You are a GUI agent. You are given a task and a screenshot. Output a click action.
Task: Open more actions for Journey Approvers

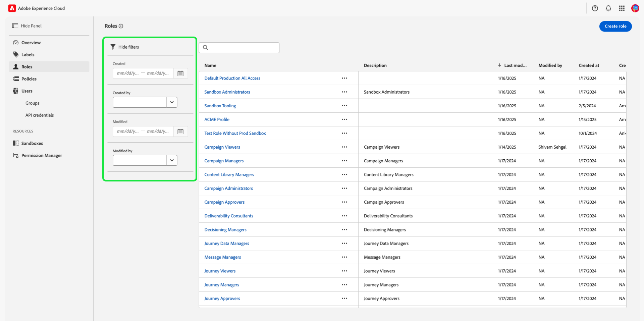[344, 298]
